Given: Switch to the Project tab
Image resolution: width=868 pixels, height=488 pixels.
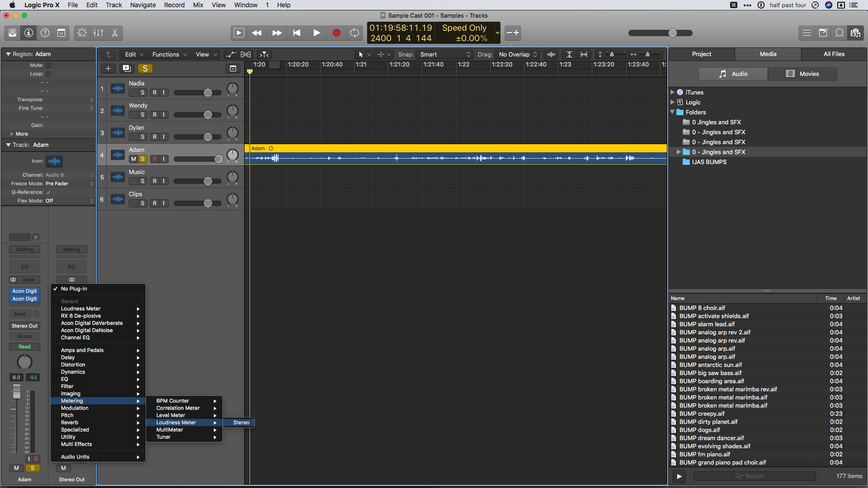Looking at the screenshot, I should [x=702, y=54].
